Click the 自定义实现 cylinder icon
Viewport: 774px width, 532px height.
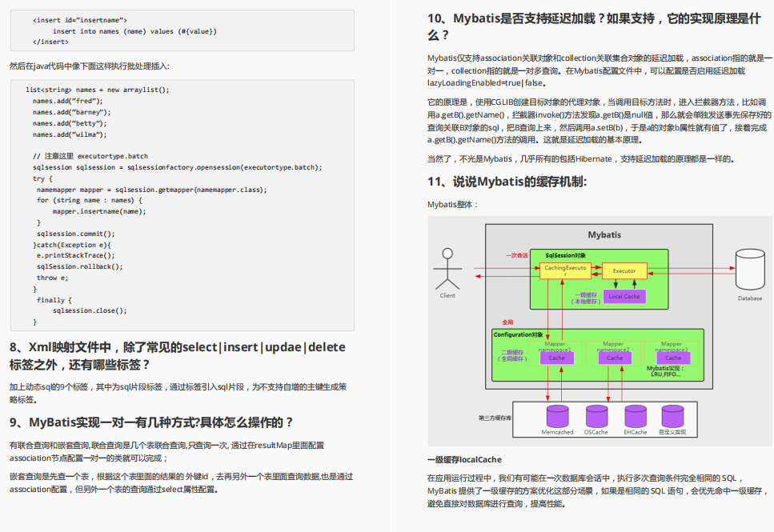[x=673, y=414]
